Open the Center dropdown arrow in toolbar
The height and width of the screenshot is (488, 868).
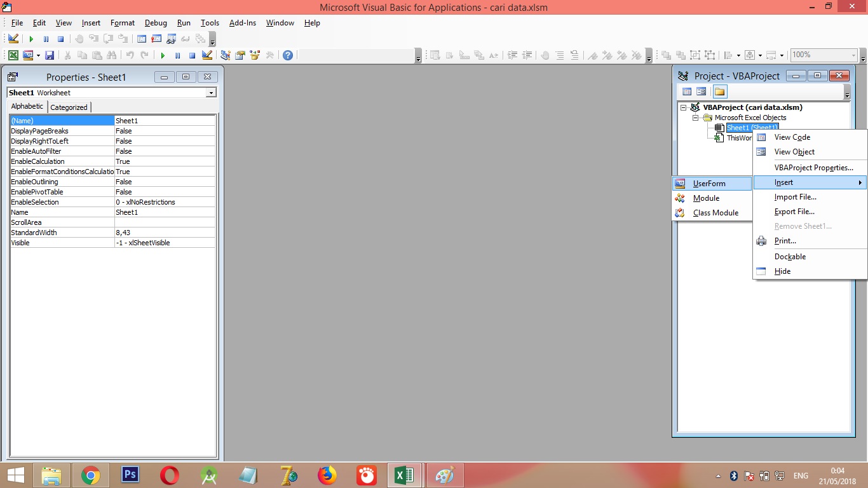pyautogui.click(x=759, y=55)
